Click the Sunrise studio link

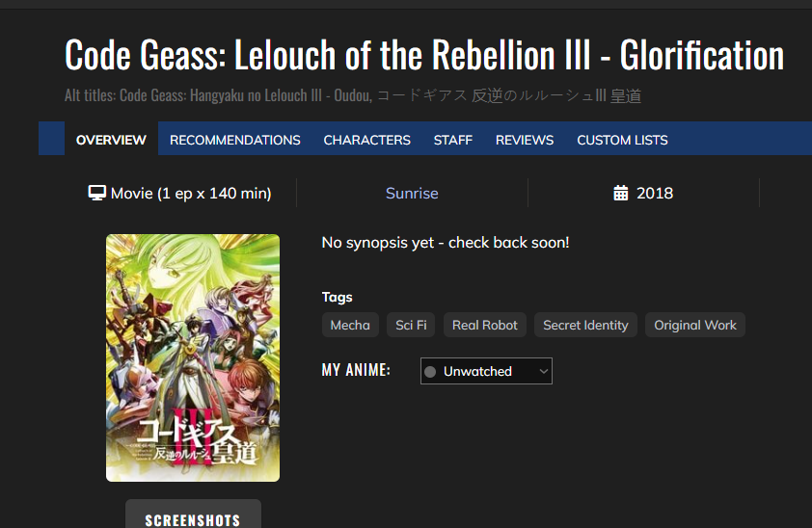pyautogui.click(x=412, y=193)
